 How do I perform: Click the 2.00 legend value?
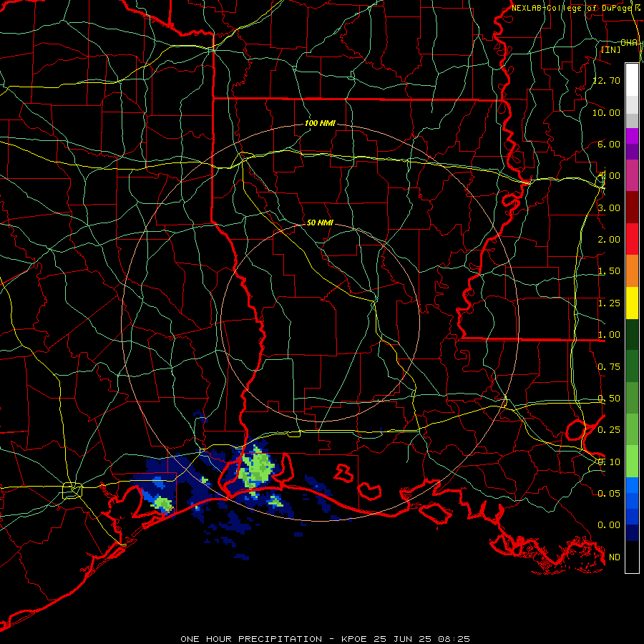609,240
